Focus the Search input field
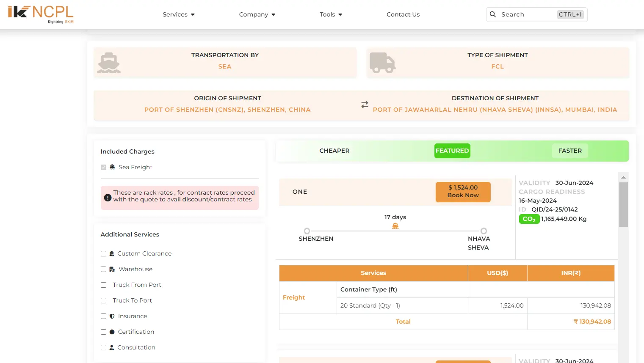The height and width of the screenshot is (363, 644). point(527,14)
